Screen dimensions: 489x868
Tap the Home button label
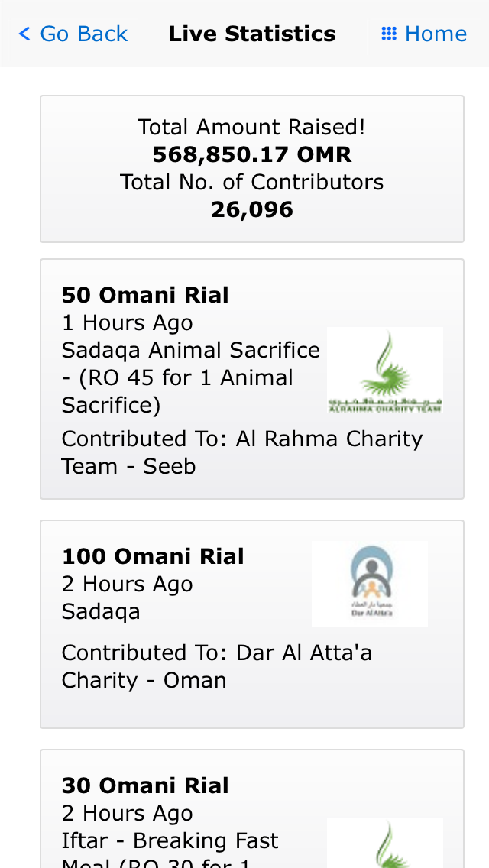(436, 34)
